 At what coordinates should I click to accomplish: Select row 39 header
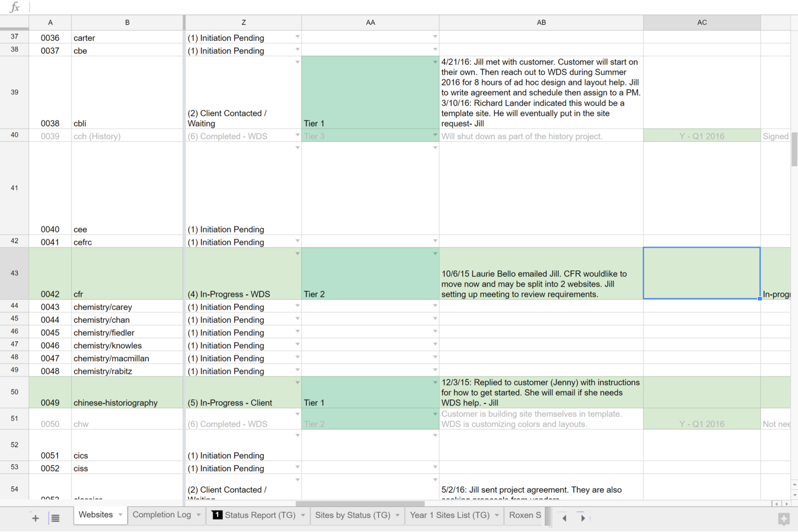click(14, 92)
